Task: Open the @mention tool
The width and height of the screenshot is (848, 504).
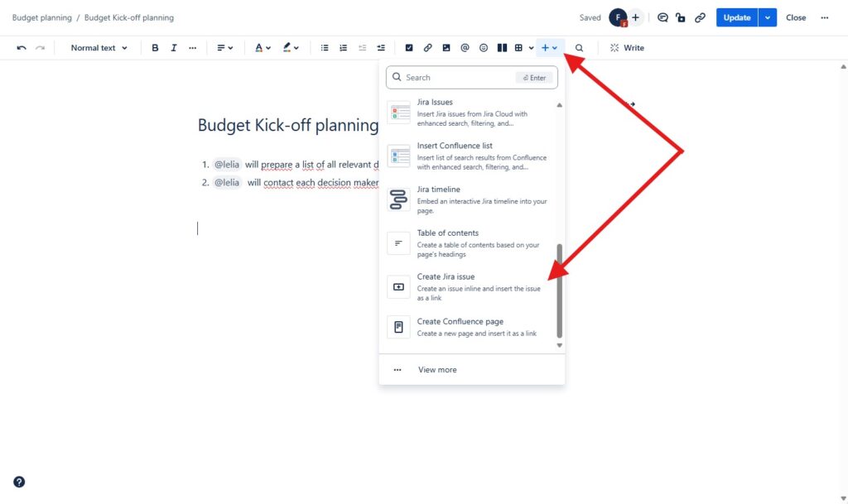Action: tap(465, 47)
